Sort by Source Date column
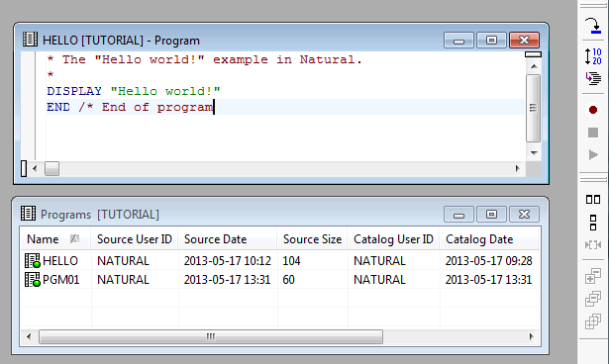The width and height of the screenshot is (609, 364). coord(227,239)
